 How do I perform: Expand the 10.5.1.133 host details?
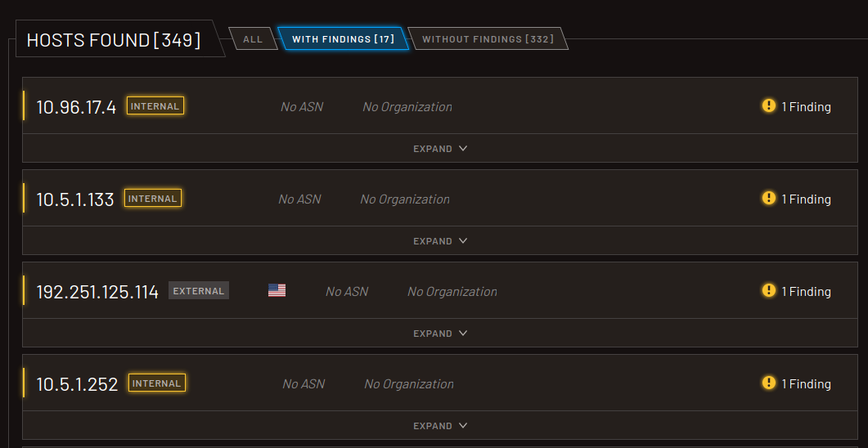click(x=440, y=241)
